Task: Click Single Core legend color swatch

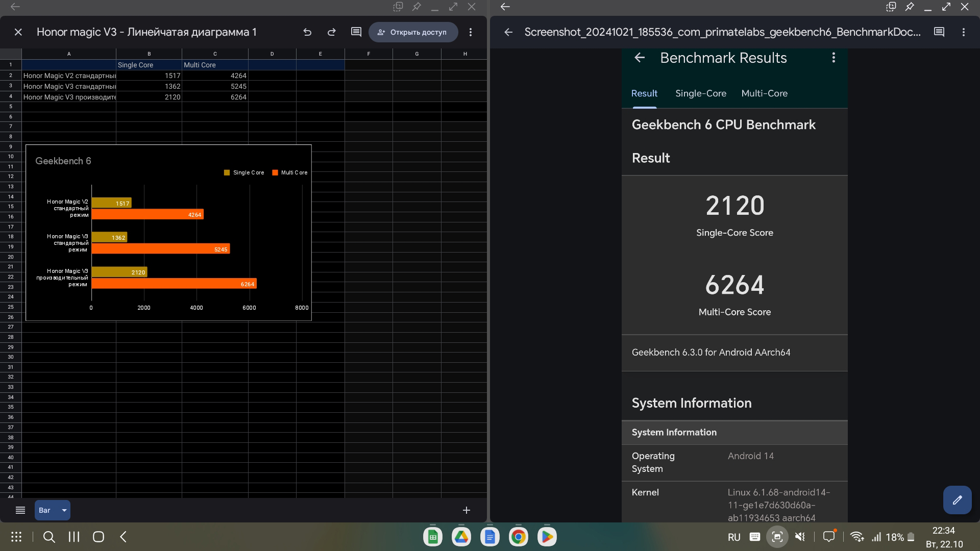Action: (227, 172)
